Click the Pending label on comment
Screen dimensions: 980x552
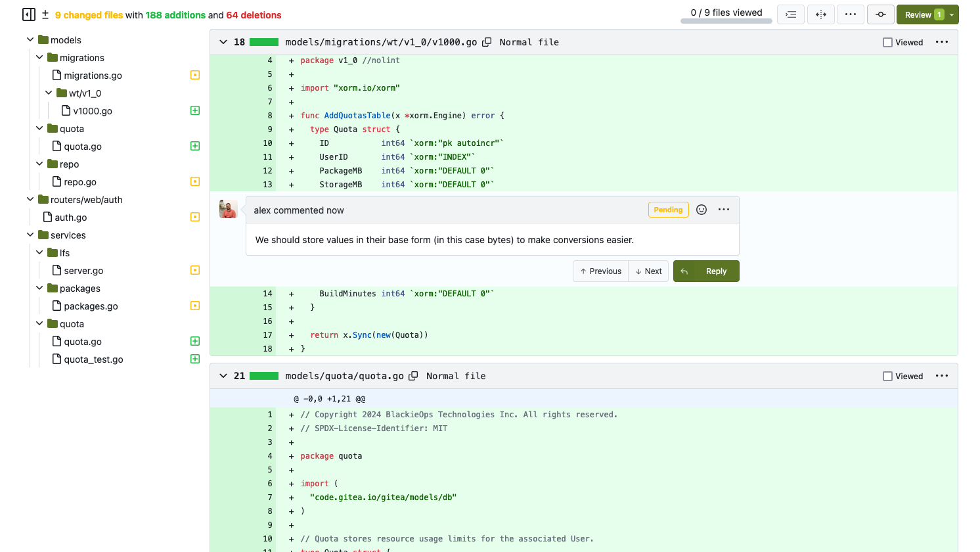pyautogui.click(x=668, y=210)
